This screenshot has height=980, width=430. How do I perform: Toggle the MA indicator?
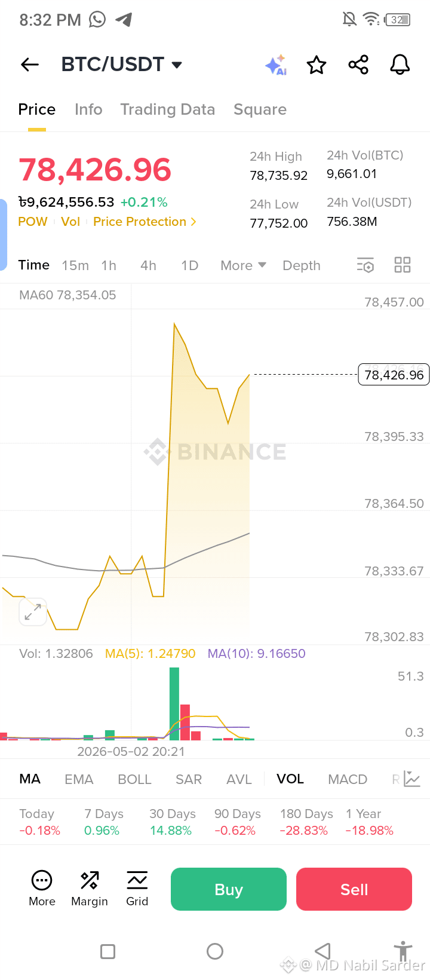pyautogui.click(x=30, y=779)
